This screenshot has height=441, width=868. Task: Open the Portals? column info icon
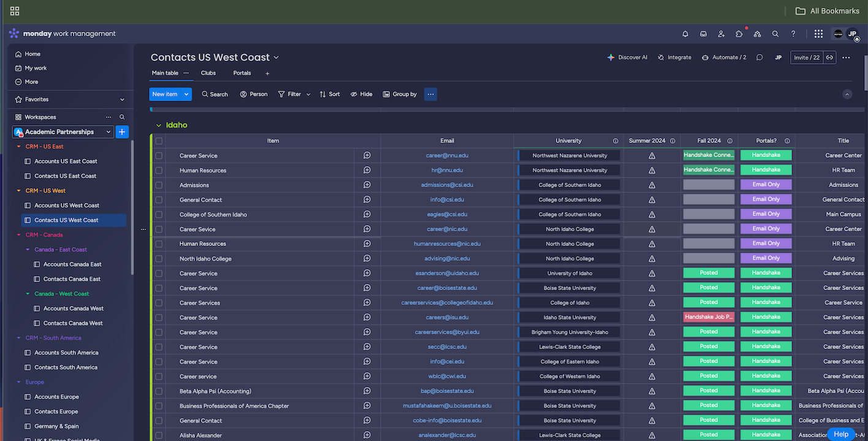(x=787, y=141)
